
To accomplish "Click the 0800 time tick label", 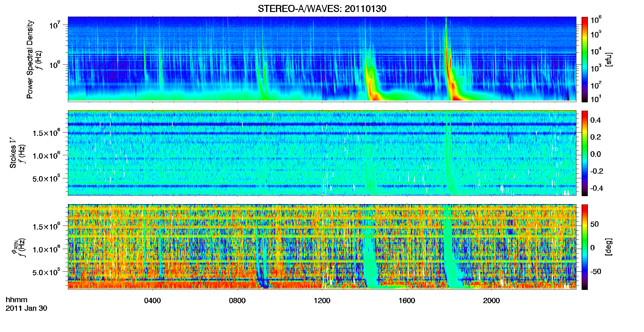I will (x=237, y=300).
